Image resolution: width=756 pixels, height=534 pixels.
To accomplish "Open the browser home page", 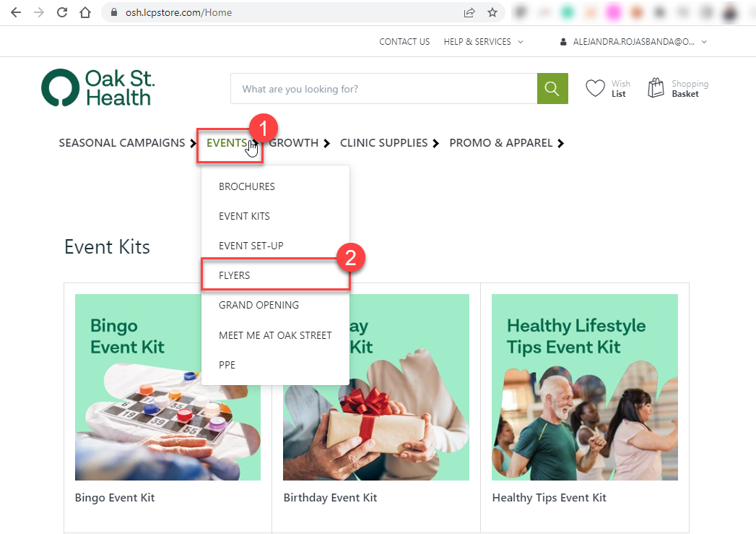I will tap(85, 12).
